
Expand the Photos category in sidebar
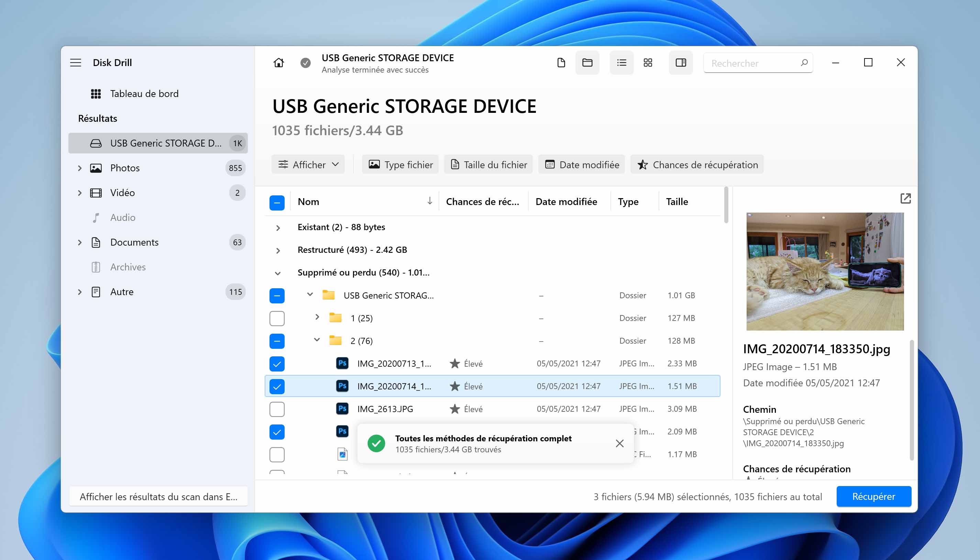pyautogui.click(x=79, y=168)
